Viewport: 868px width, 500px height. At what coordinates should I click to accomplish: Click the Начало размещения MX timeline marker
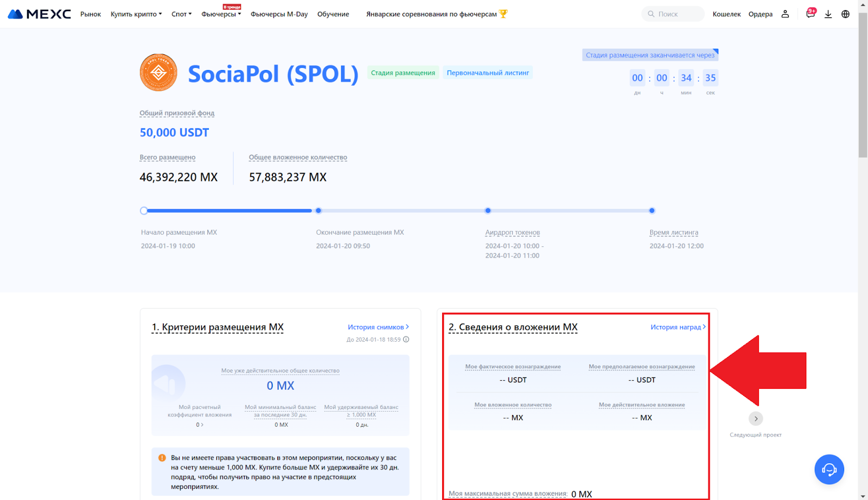144,210
